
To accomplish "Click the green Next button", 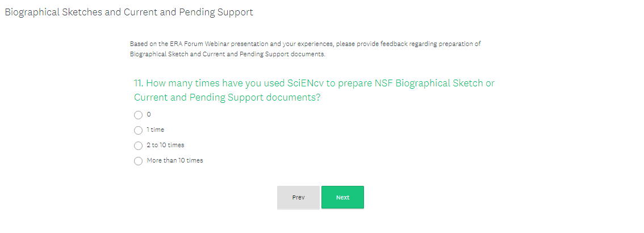I will tap(342, 197).
